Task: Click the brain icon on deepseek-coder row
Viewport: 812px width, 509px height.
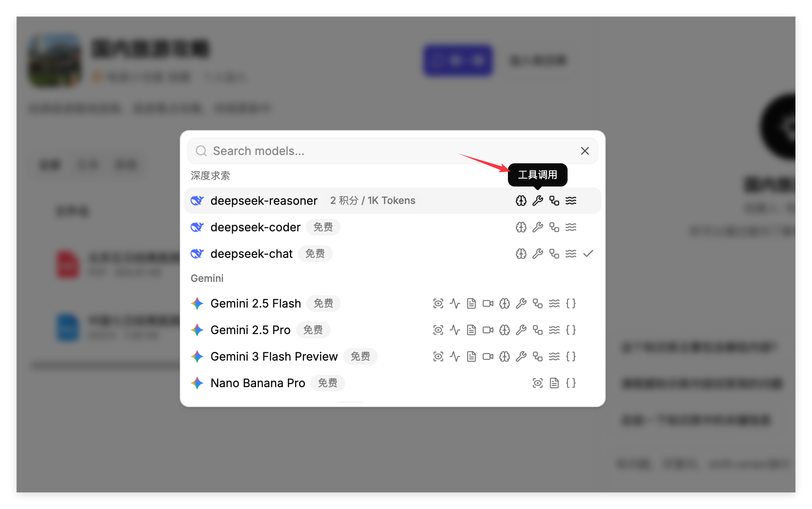Action: [x=521, y=227]
